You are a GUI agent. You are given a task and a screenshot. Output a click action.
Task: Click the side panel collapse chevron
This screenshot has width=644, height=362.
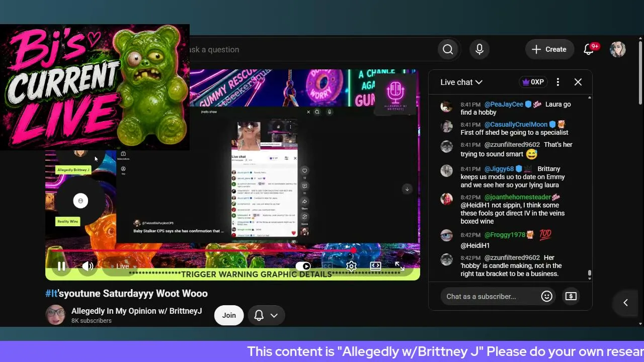click(625, 302)
